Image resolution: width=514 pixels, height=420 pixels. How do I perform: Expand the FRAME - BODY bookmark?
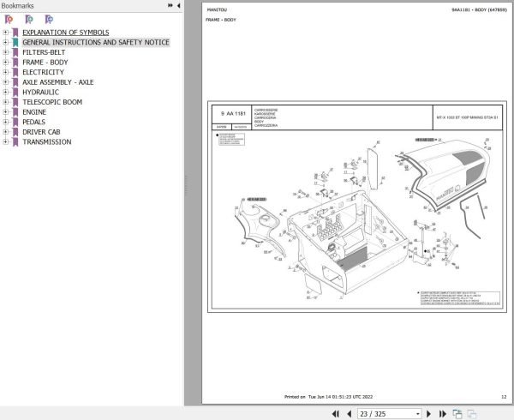coord(5,62)
